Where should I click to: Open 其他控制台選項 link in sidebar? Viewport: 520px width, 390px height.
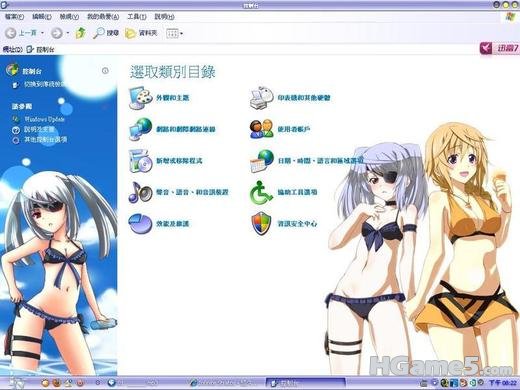point(45,140)
